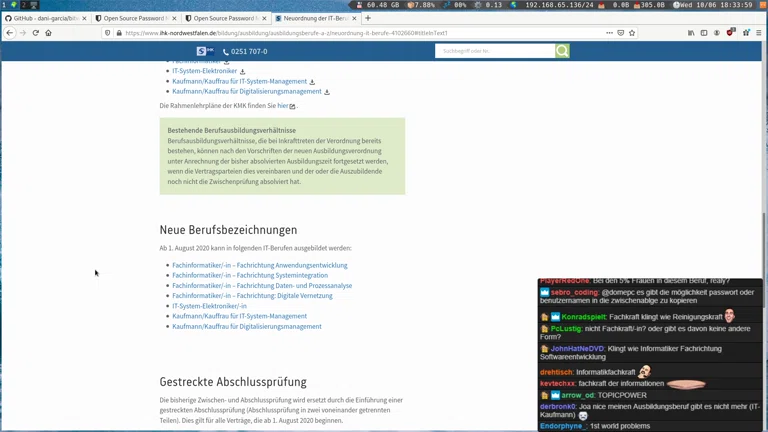The width and height of the screenshot is (768, 432).
Task: Click the IHK logo in header
Action: (205, 51)
